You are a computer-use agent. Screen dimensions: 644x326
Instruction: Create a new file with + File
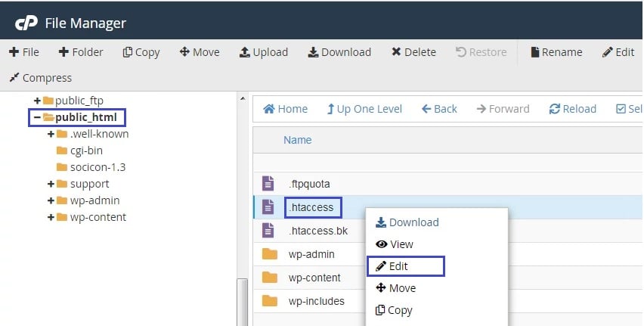click(24, 52)
